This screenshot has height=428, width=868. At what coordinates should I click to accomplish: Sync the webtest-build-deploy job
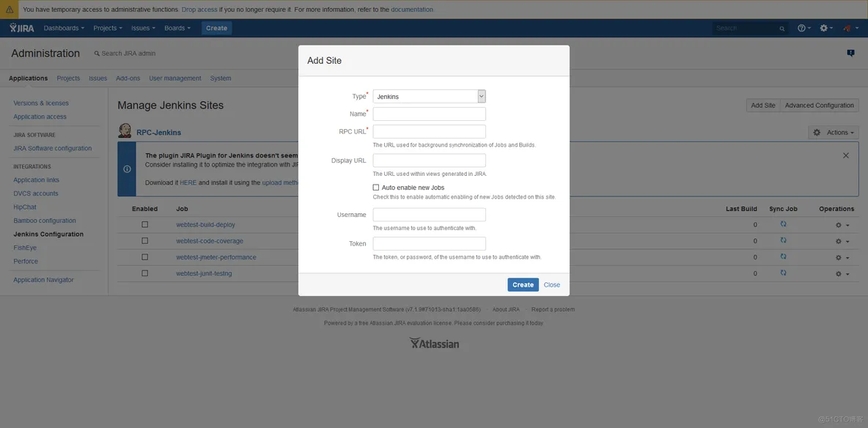point(783,224)
